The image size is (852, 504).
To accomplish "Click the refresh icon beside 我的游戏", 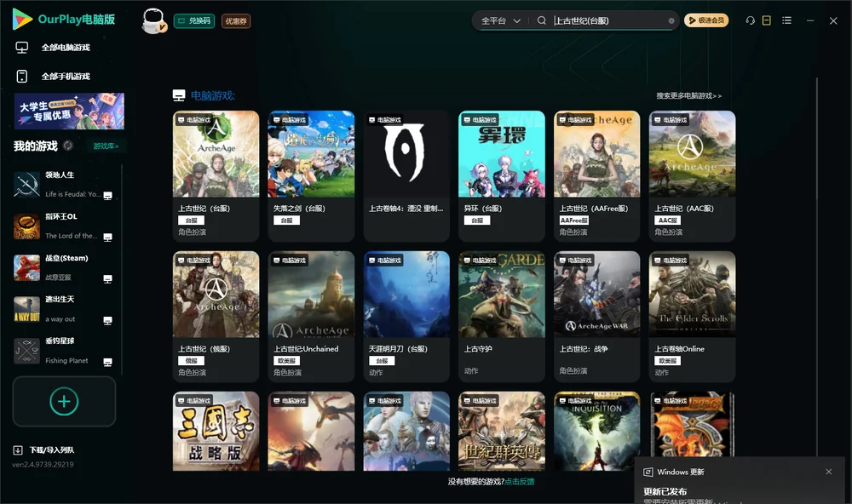I will (68, 146).
